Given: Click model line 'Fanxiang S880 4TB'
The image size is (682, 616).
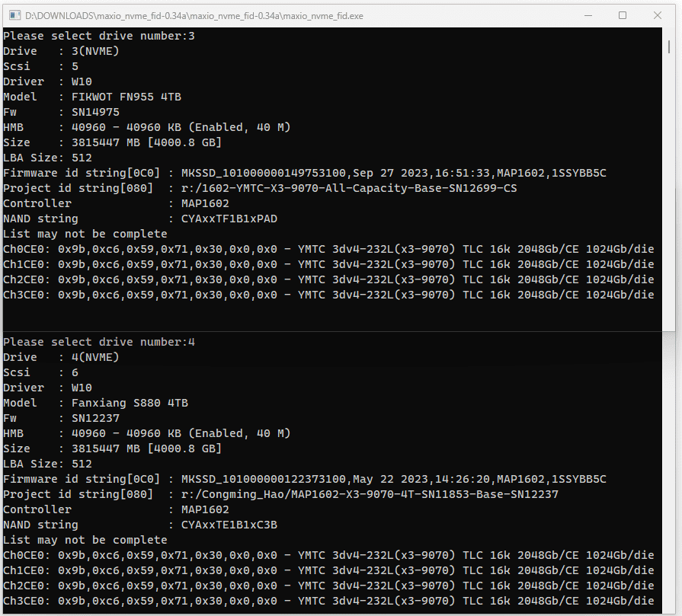Looking at the screenshot, I should 96,403.
